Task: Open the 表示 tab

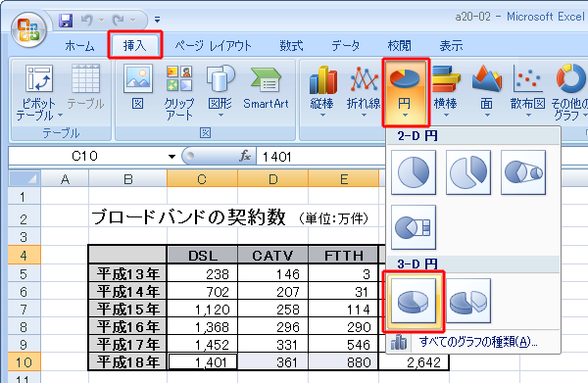Action: (451, 46)
